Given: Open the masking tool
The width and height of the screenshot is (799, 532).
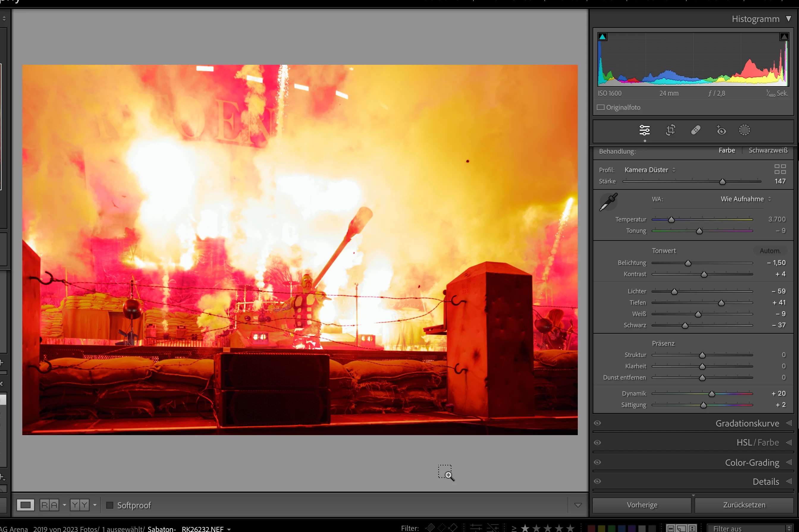Looking at the screenshot, I should pos(744,130).
